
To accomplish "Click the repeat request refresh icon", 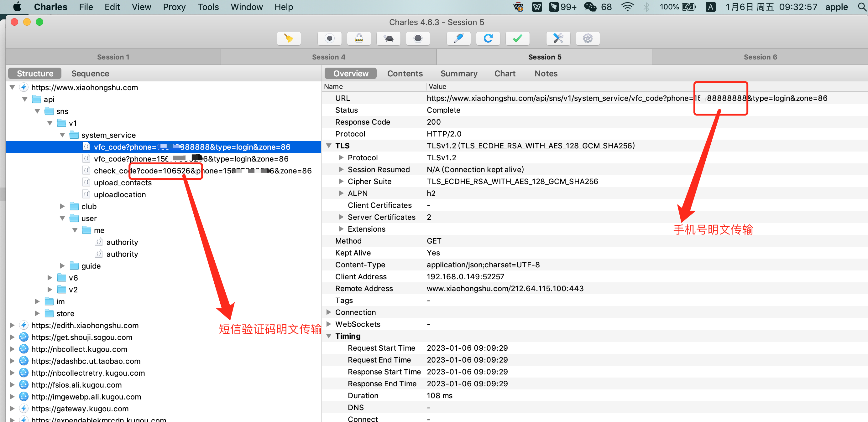I will pyautogui.click(x=488, y=39).
